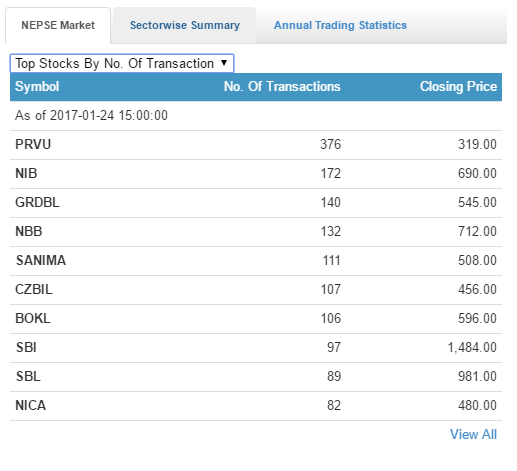Click GRDBL closing price 545.00

pyautogui.click(x=477, y=203)
